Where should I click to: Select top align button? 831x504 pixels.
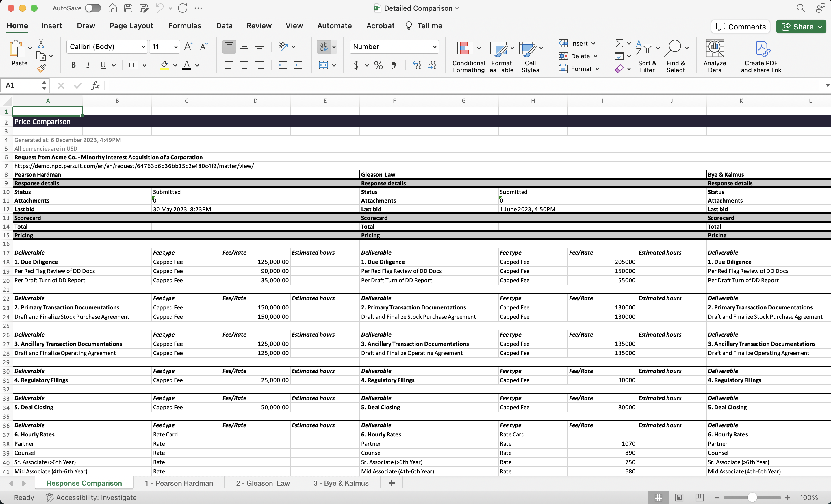coord(229,46)
